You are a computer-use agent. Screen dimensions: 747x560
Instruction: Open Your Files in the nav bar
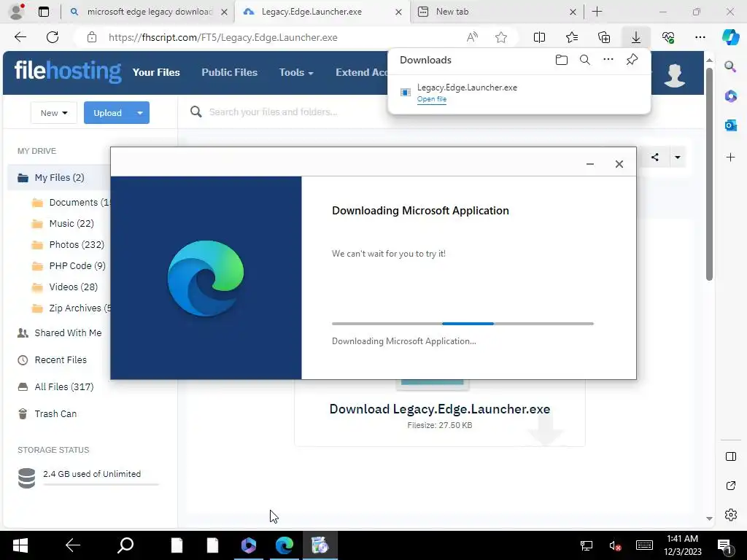point(156,72)
